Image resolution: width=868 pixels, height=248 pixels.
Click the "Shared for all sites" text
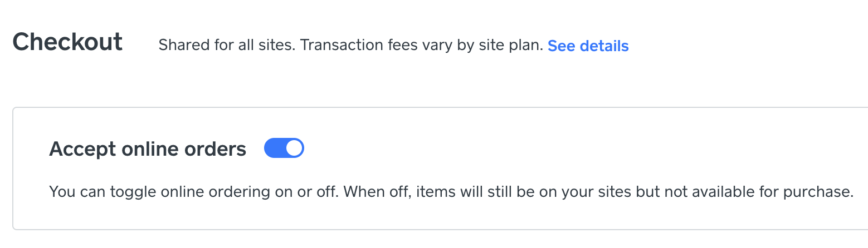click(226, 46)
